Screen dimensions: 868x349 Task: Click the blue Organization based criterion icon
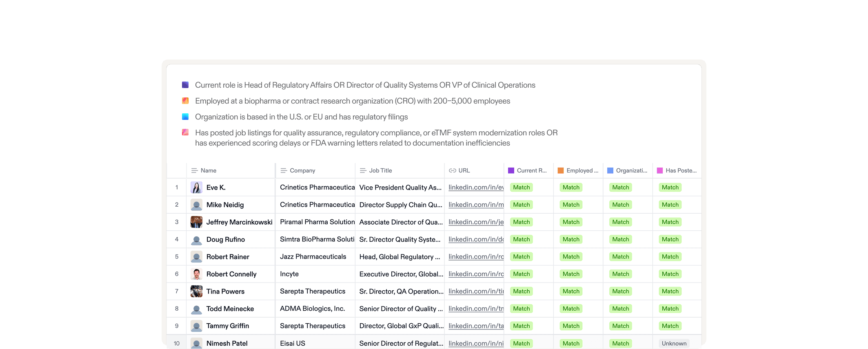[185, 117]
